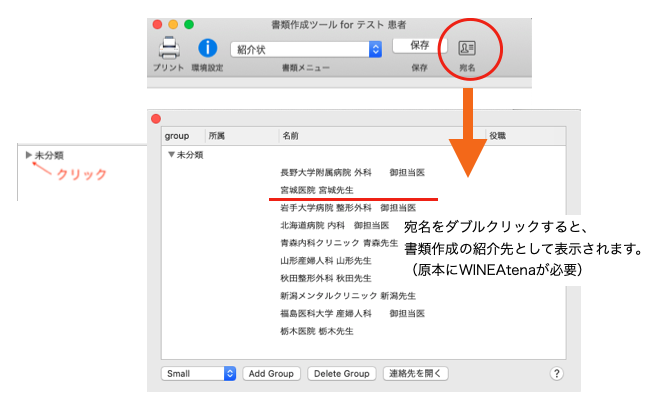Select 栃木医院 栃木先生 row
This screenshot has height=405, width=652.
point(317,331)
